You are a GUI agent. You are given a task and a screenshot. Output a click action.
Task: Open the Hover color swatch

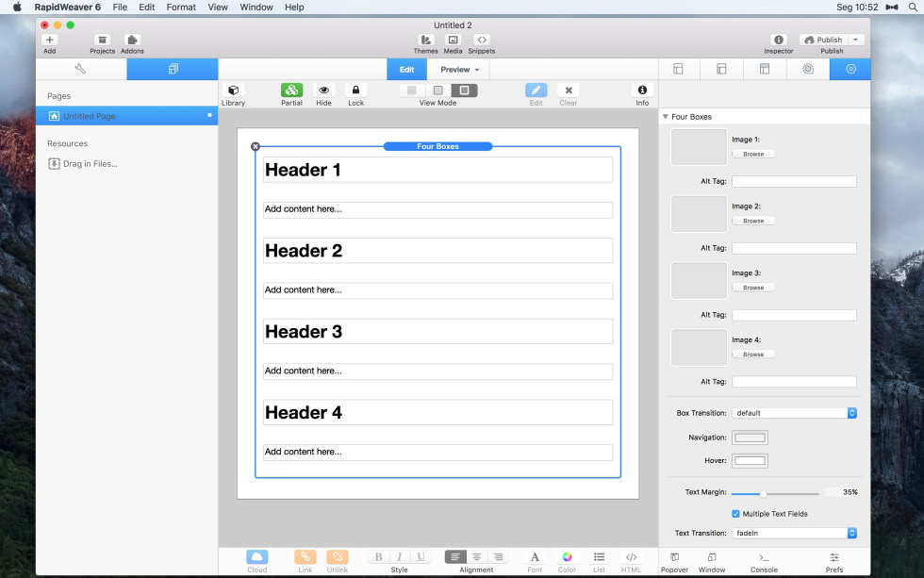750,461
